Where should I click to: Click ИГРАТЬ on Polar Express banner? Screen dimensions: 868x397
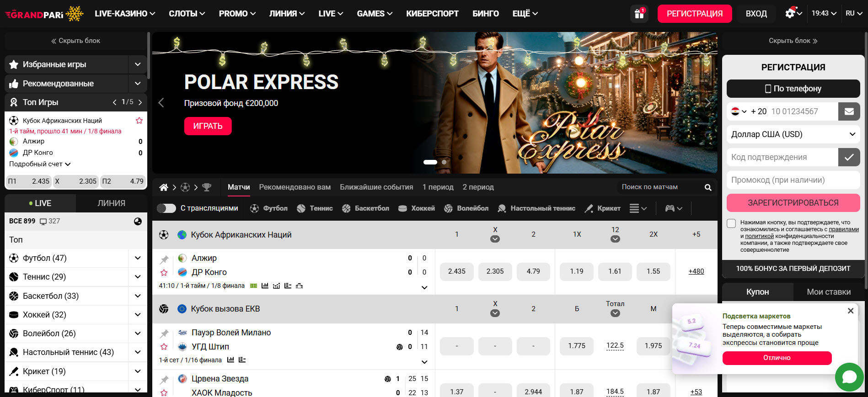[208, 126]
